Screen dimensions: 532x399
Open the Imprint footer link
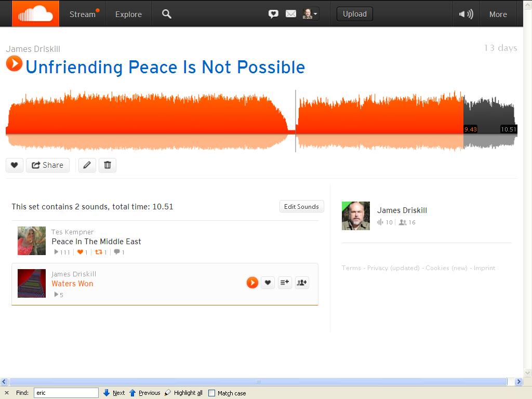[484, 268]
